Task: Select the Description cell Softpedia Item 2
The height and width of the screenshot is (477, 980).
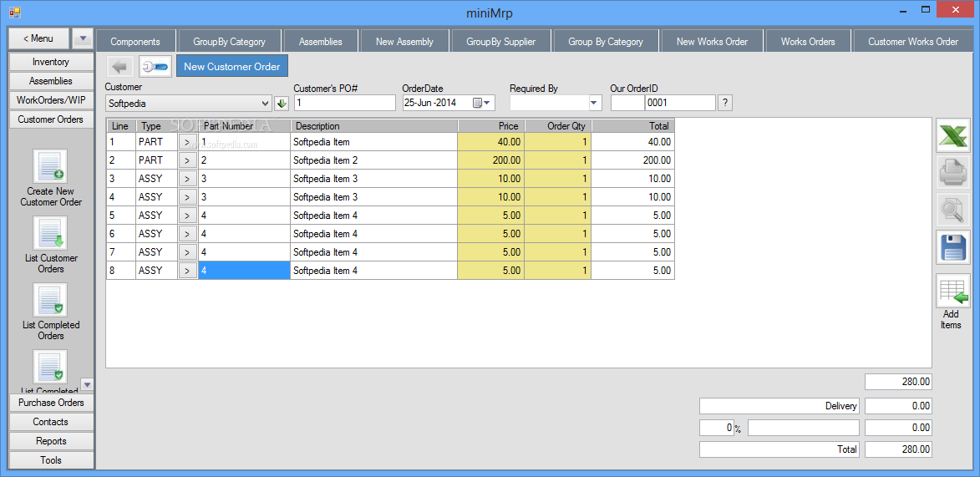Action: tap(373, 160)
